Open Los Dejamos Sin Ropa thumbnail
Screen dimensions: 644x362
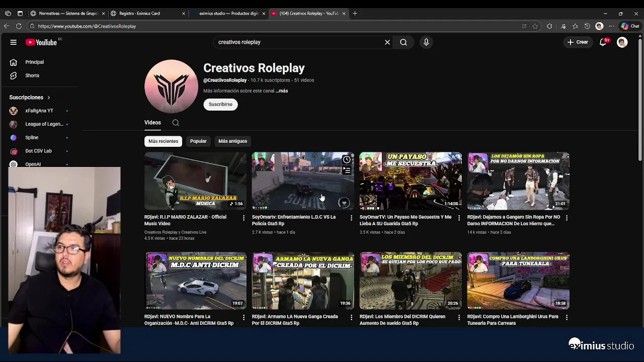pyautogui.click(x=518, y=181)
